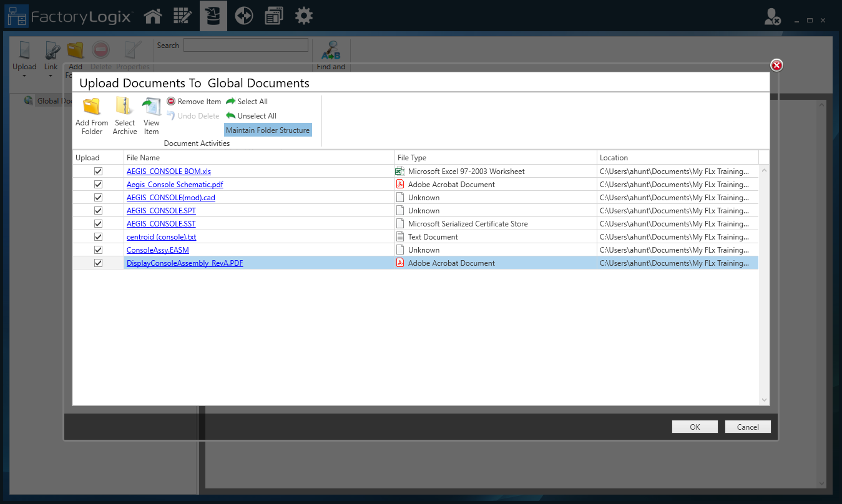Confirm the upload with OK
842x504 pixels.
click(694, 427)
